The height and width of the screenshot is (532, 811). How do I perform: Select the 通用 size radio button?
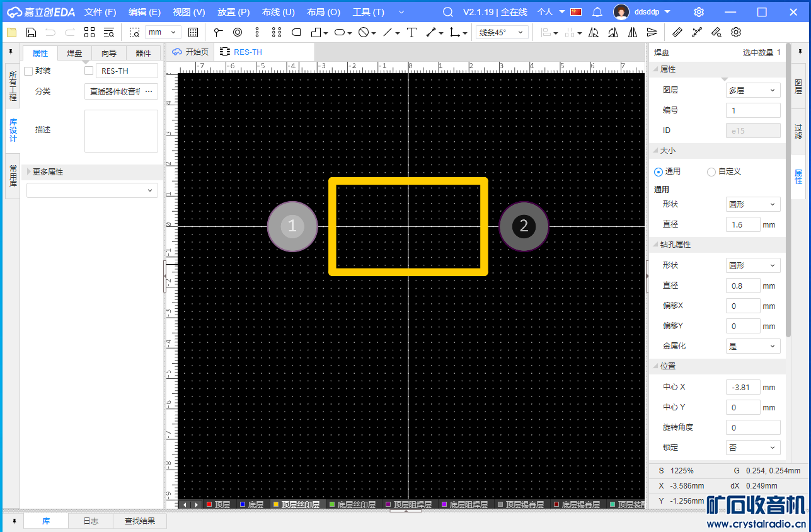coord(659,171)
